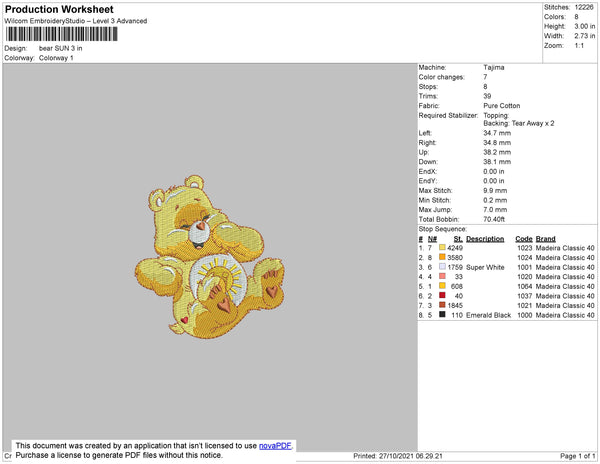Select the Trims value 39
The image size is (600, 464).
coord(487,96)
